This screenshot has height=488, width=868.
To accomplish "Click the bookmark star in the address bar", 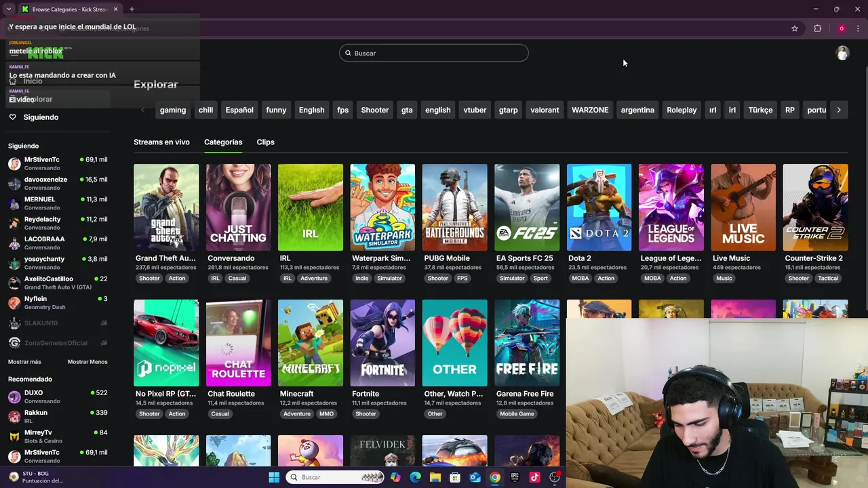I will [x=795, y=28].
